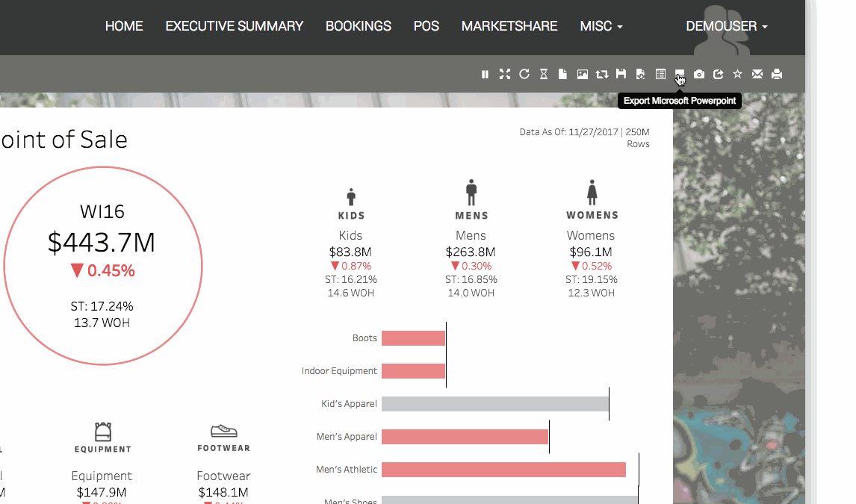The height and width of the screenshot is (504, 856).
Task: Expand the MISC dropdown menu
Action: 601,26
